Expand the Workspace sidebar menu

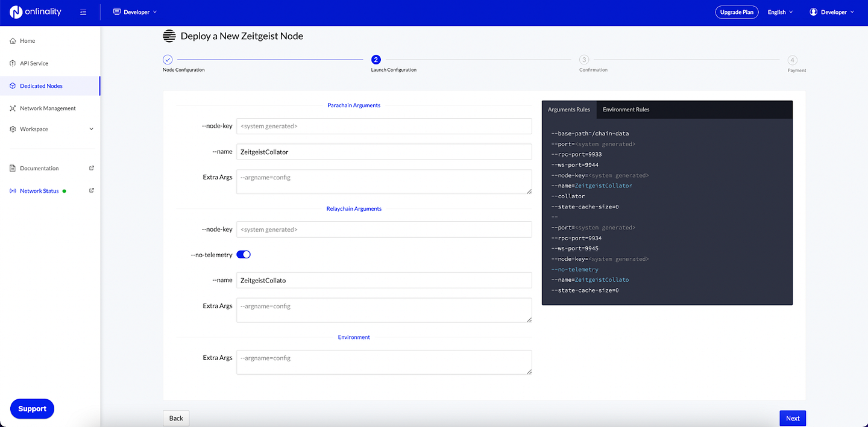point(50,129)
